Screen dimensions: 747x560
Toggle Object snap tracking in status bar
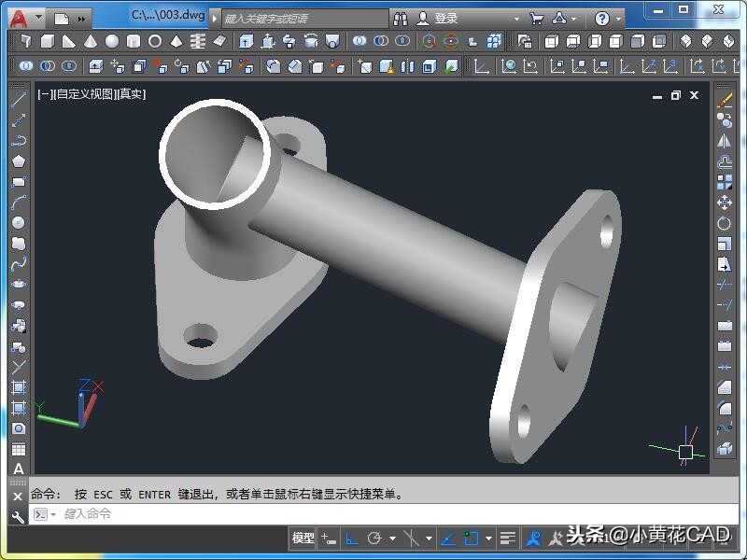point(447,539)
